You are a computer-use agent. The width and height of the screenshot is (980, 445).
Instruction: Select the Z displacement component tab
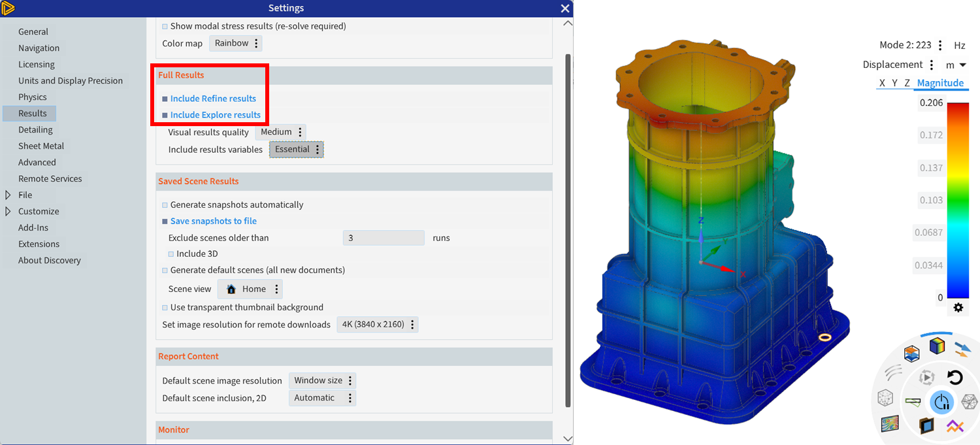coord(907,83)
